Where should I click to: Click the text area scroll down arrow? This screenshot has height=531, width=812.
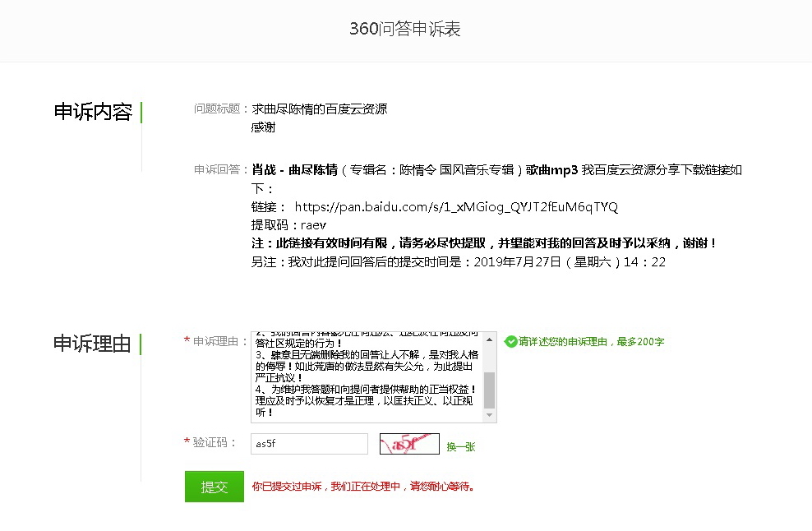[489, 415]
